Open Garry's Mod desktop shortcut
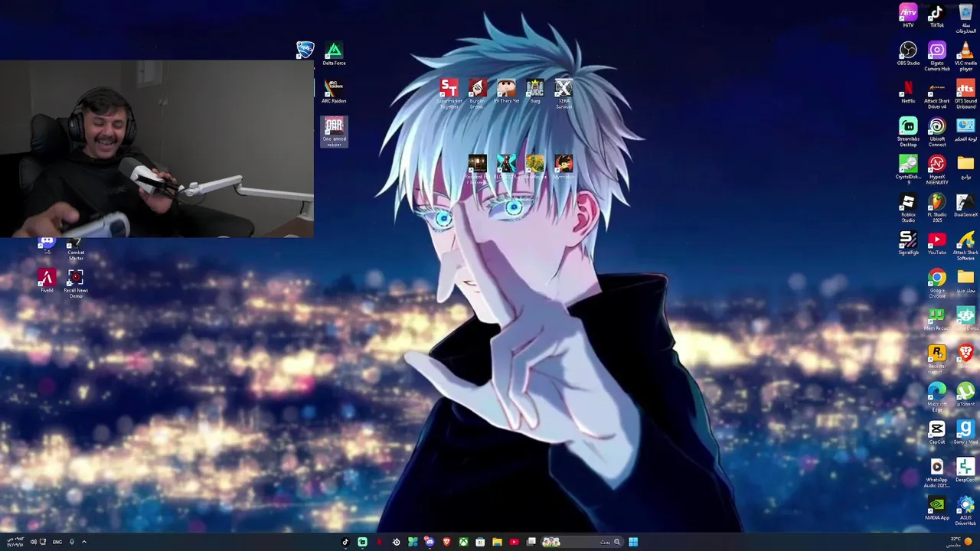 click(965, 432)
